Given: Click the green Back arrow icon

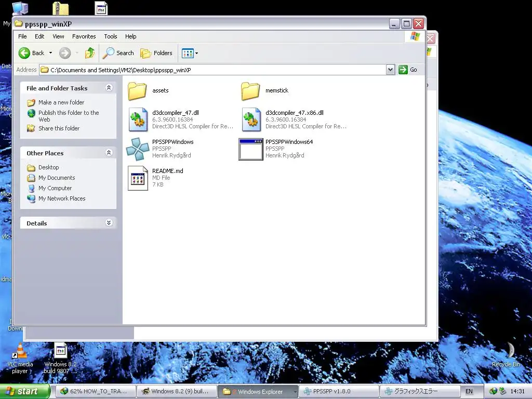Looking at the screenshot, I should pyautogui.click(x=24, y=53).
